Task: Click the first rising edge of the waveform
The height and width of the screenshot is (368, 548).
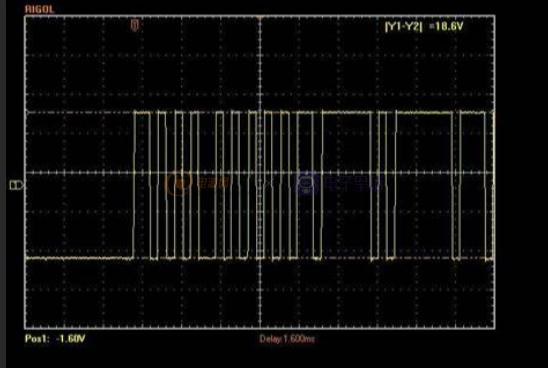Action: click(x=134, y=185)
